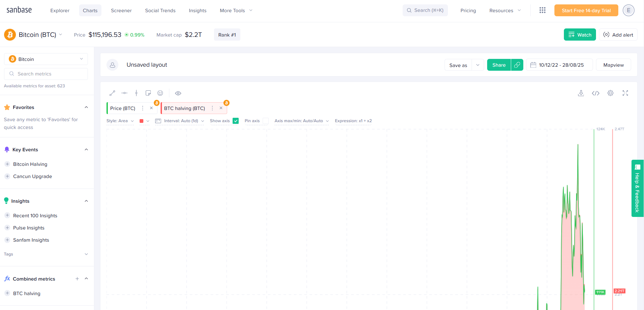The image size is (644, 310).
Task: Open the Resources menu
Action: [505, 10]
